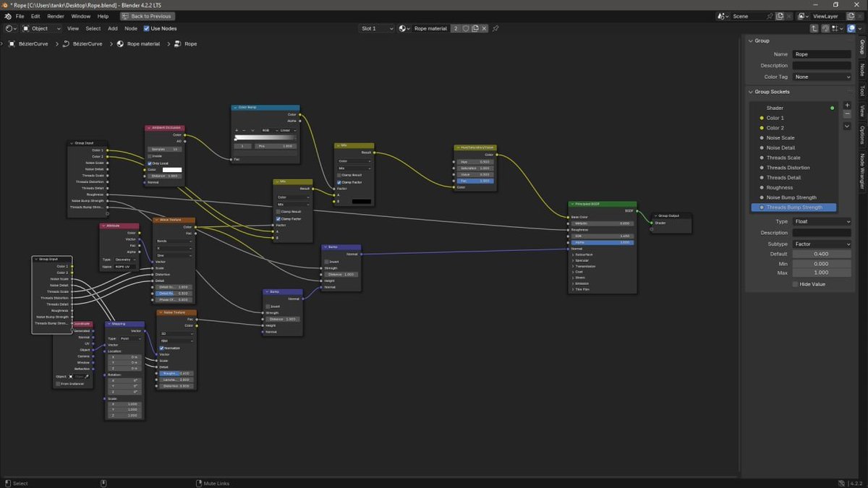The height and width of the screenshot is (488, 868).
Task: Click the group Name field showing Rope
Action: point(822,53)
